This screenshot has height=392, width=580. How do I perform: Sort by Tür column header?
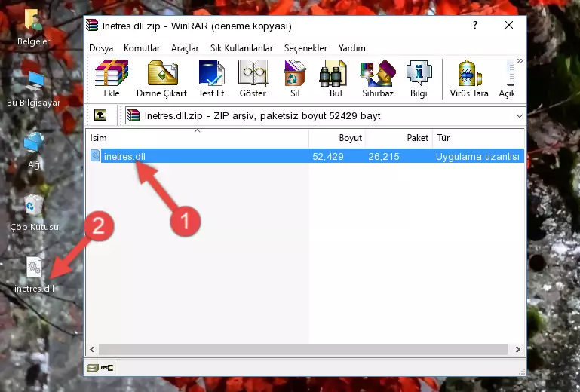click(479, 138)
